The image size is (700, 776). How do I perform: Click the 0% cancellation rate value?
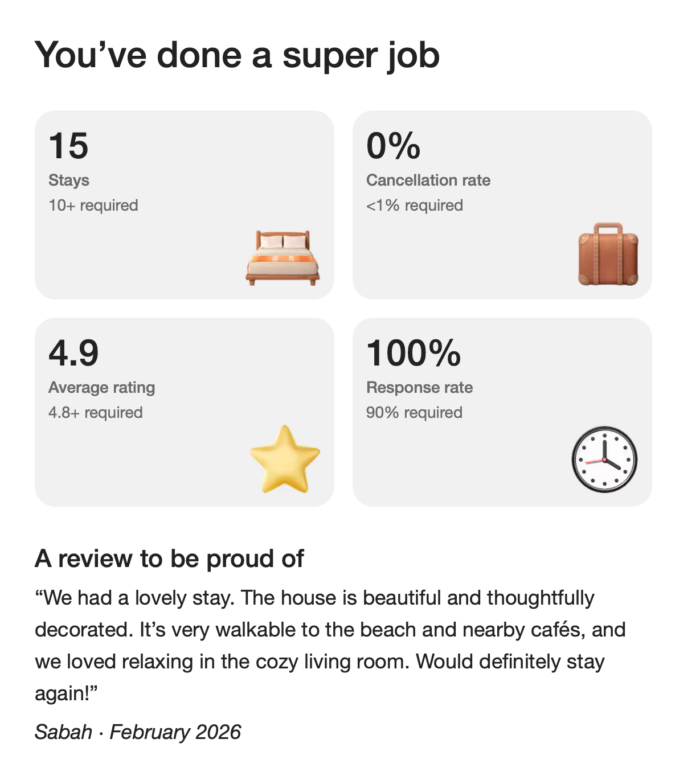pyautogui.click(x=393, y=146)
